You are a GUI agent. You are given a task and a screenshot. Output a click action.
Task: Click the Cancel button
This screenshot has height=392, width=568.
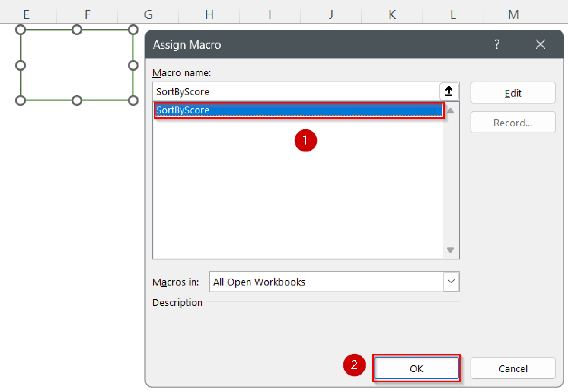click(513, 368)
